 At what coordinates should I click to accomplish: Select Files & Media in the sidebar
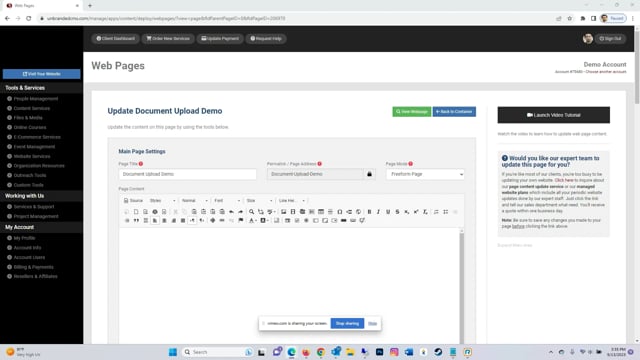(x=28, y=118)
